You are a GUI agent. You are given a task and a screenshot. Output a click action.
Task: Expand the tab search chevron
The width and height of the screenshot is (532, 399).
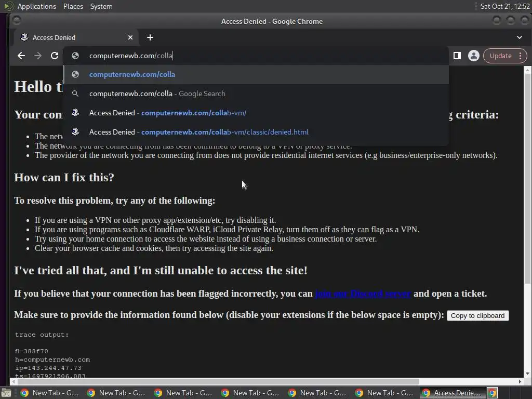(519, 37)
